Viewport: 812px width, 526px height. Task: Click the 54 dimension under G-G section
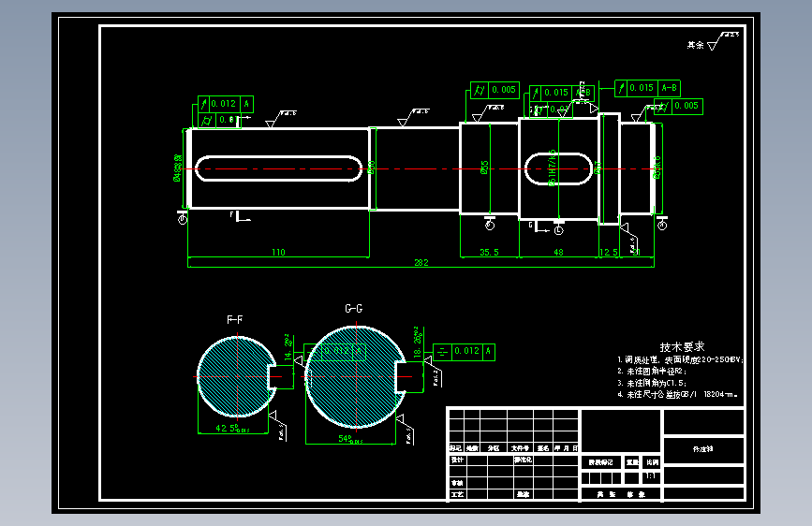pyautogui.click(x=350, y=439)
